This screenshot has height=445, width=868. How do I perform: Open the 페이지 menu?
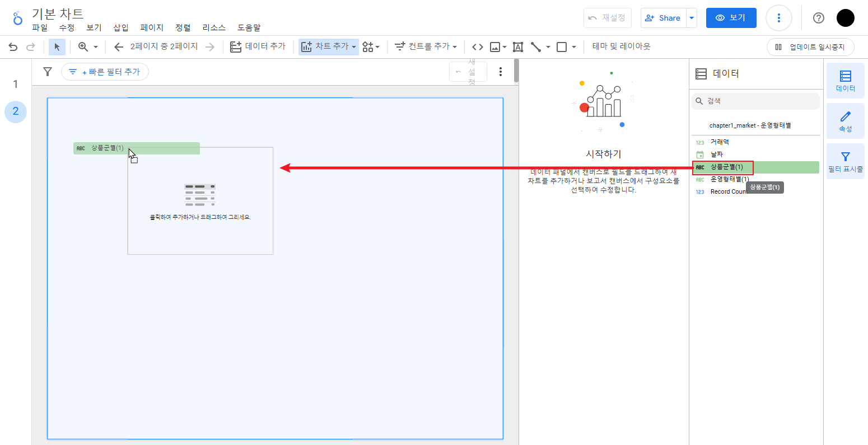152,27
